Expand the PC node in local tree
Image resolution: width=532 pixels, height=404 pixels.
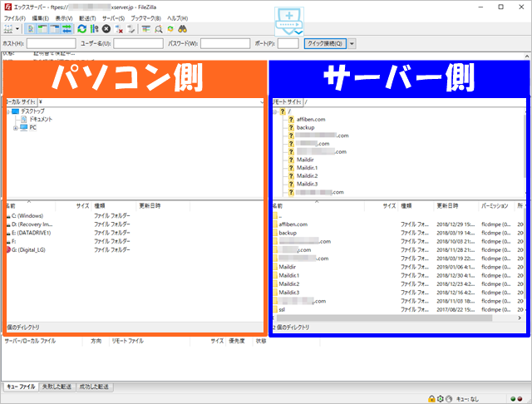tap(16, 128)
